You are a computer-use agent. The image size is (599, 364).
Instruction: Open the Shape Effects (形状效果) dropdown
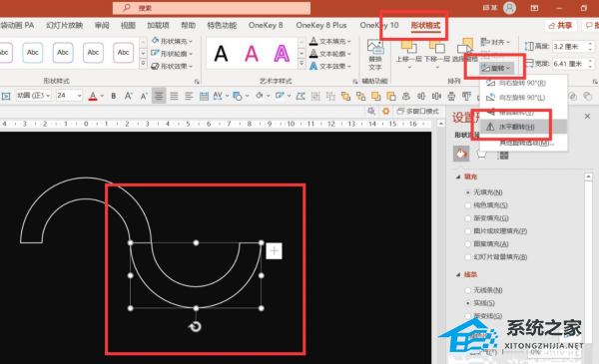[172, 66]
